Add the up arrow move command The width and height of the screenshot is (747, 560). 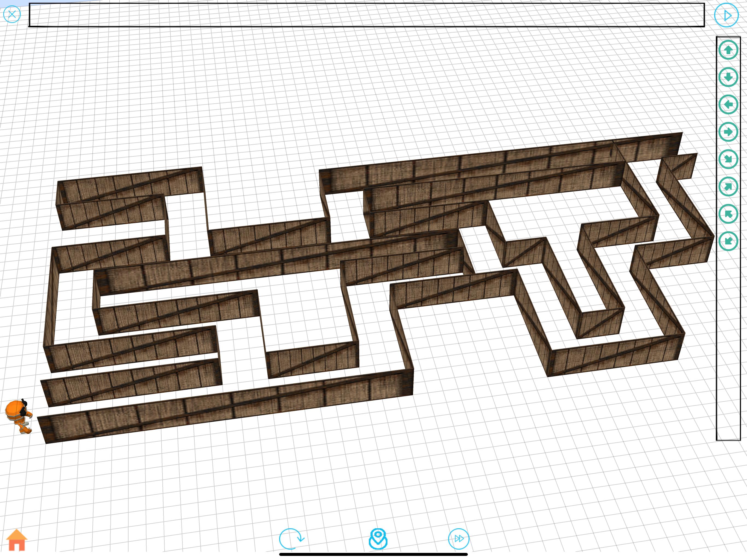[728, 50]
